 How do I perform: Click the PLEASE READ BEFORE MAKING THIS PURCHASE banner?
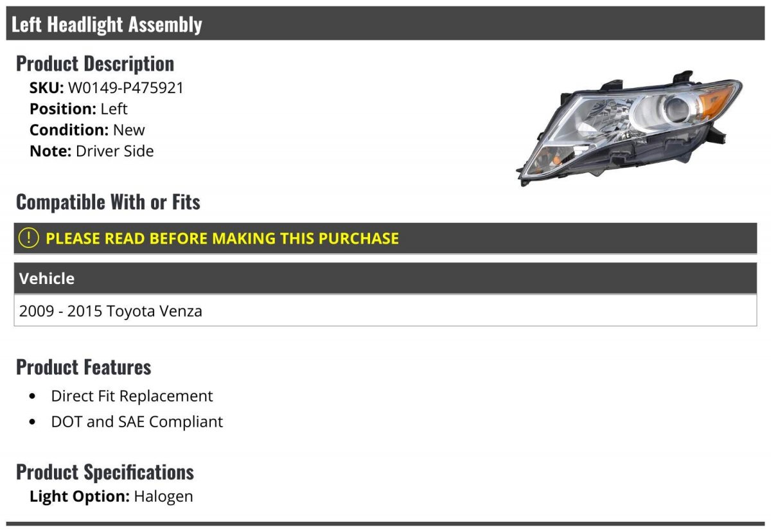point(385,238)
